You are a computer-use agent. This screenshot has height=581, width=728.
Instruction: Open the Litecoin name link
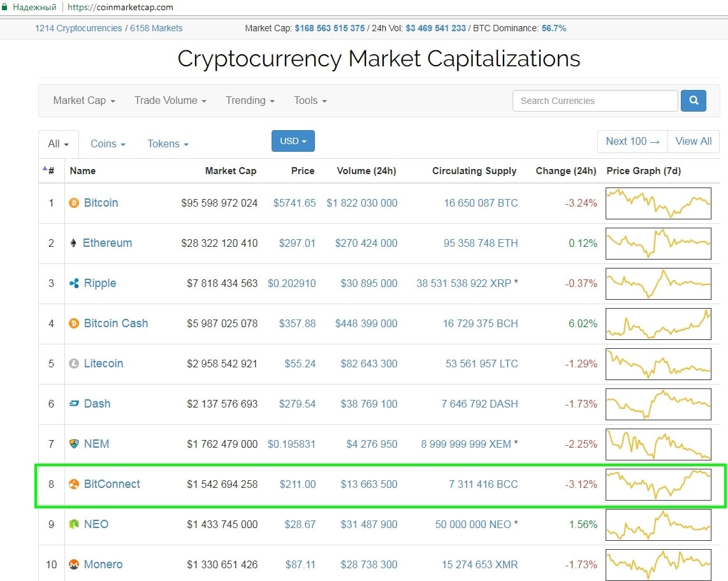pos(103,364)
